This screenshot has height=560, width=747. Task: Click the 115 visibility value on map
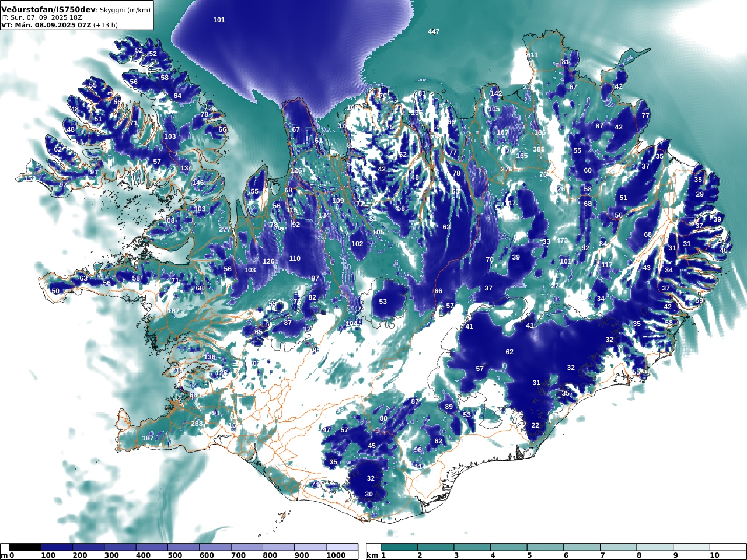292,210
